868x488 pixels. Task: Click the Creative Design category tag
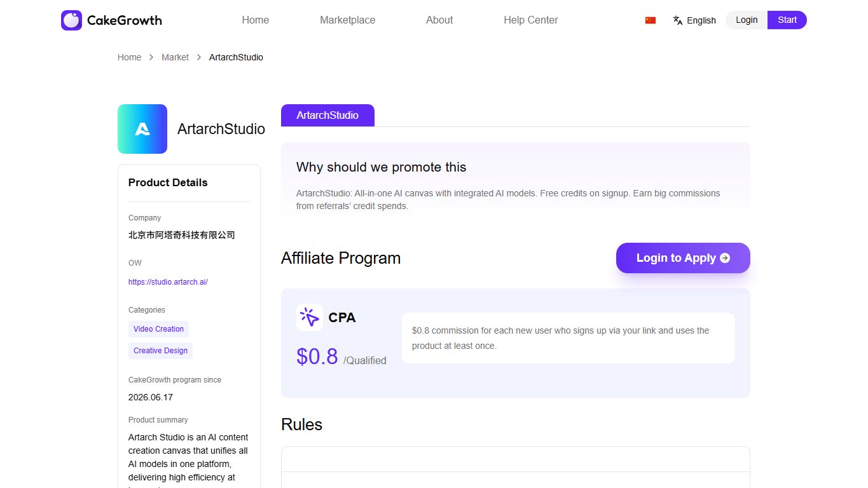160,351
